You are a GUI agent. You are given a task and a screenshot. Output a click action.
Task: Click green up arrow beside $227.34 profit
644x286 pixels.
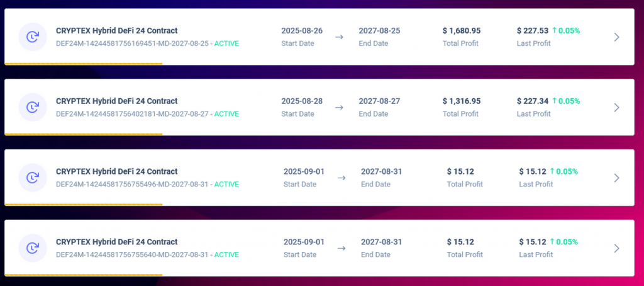pyautogui.click(x=554, y=101)
